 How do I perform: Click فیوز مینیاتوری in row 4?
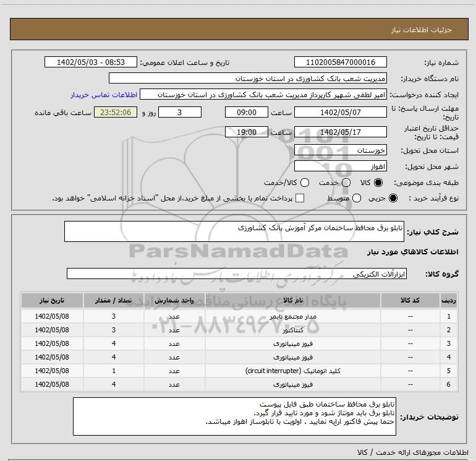click(293, 358)
